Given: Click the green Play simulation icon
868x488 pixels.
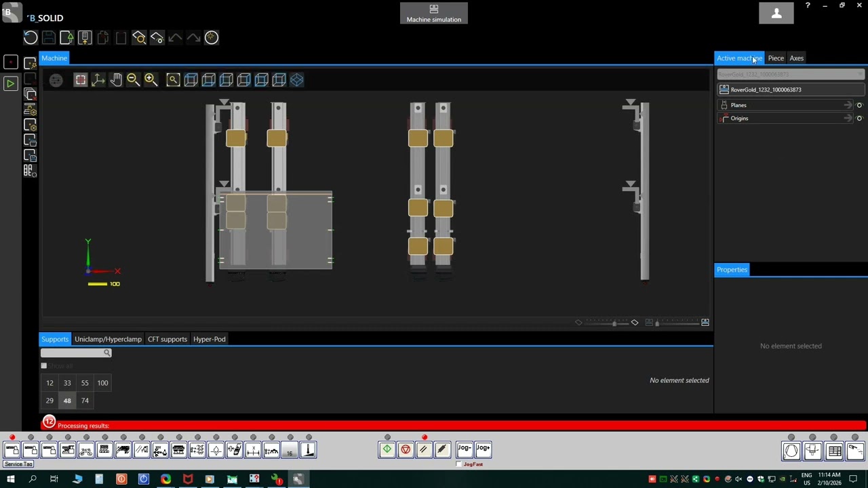Looking at the screenshot, I should click(10, 83).
